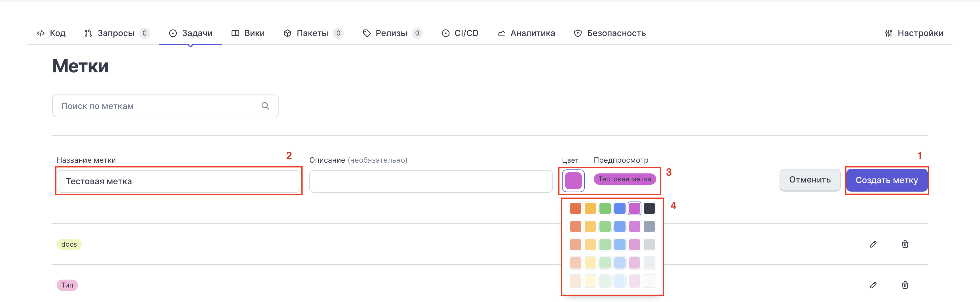Pick the top-row blue color swatch
This screenshot has width=980, height=302.
coord(620,208)
